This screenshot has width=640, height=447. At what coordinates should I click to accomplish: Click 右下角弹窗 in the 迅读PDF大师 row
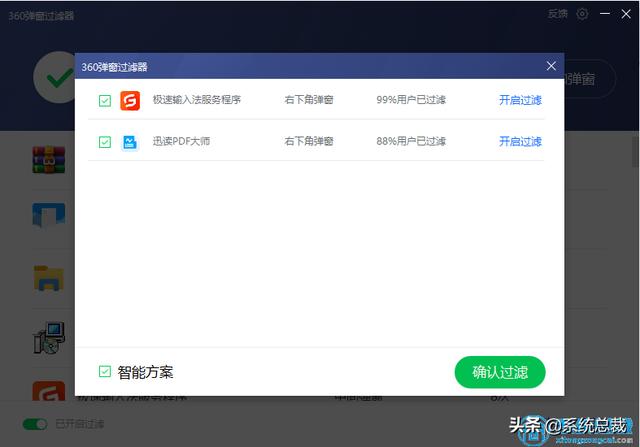pyautogui.click(x=309, y=142)
